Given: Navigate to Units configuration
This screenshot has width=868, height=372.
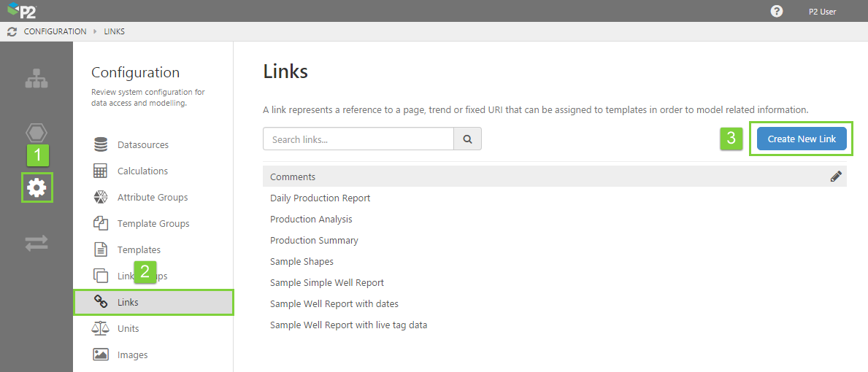Looking at the screenshot, I should click(128, 329).
